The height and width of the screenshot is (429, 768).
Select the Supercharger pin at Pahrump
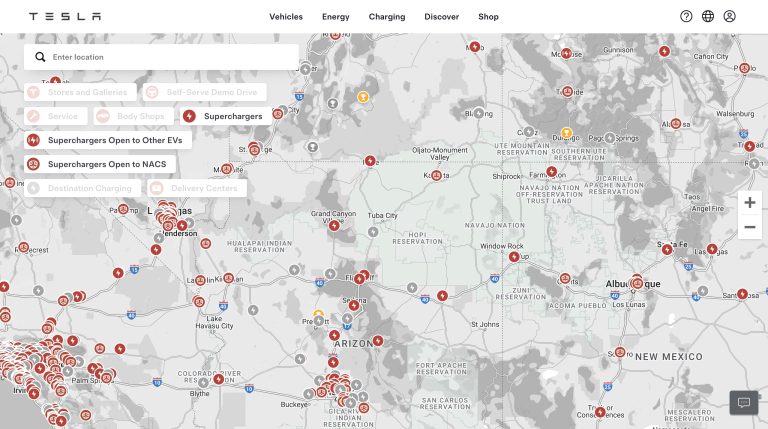pos(123,210)
